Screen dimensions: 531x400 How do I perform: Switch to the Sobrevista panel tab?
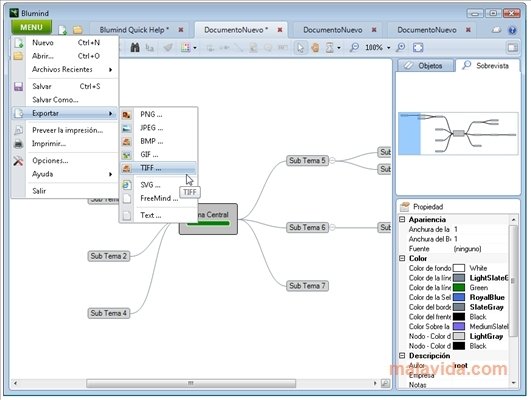[x=487, y=65]
